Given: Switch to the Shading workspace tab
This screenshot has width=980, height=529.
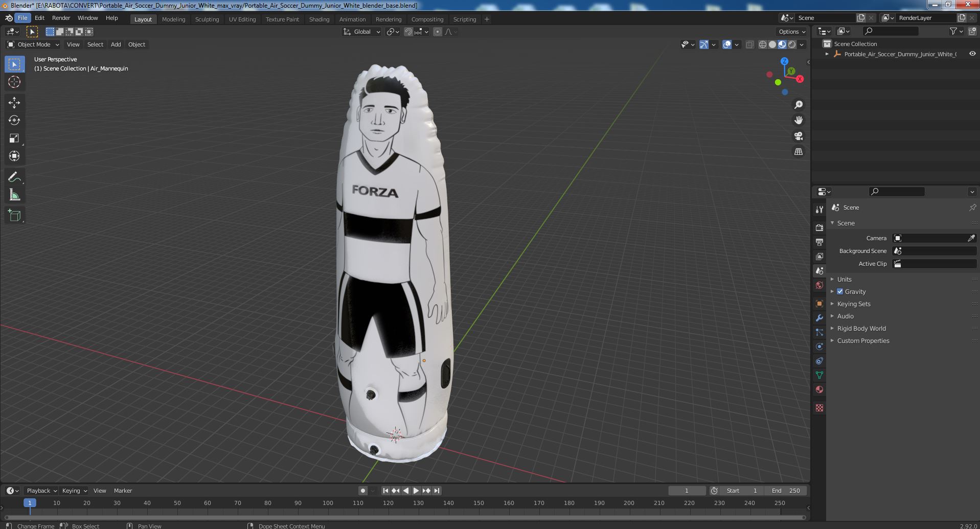Looking at the screenshot, I should tap(319, 19).
